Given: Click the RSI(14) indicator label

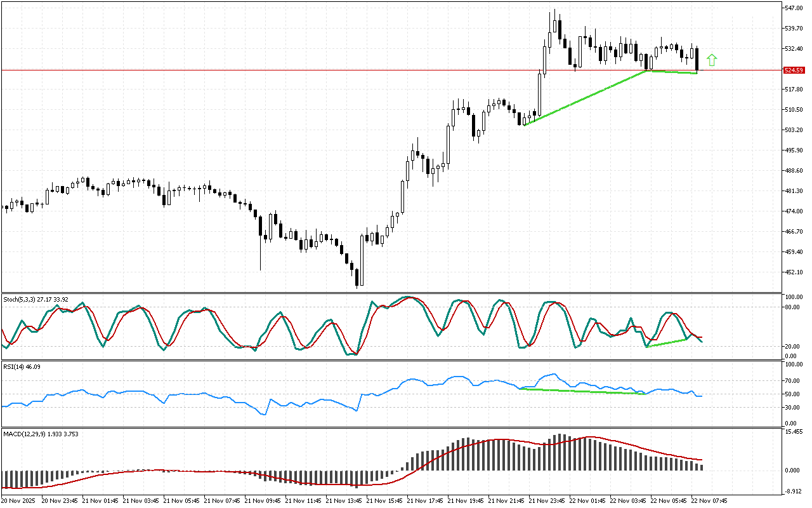Looking at the screenshot, I should coord(23,367).
